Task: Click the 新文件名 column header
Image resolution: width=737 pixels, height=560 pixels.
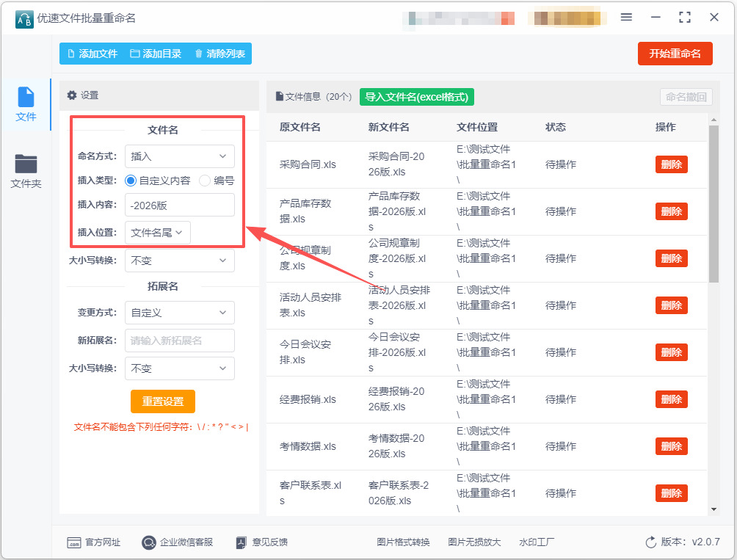Action: coord(389,127)
